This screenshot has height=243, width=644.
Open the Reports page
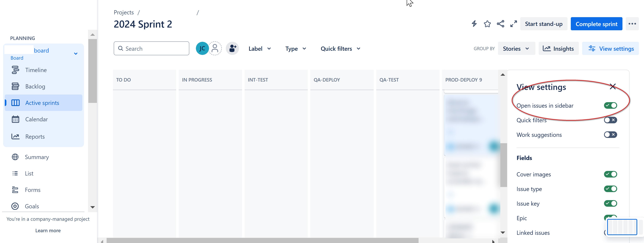pos(43,136)
